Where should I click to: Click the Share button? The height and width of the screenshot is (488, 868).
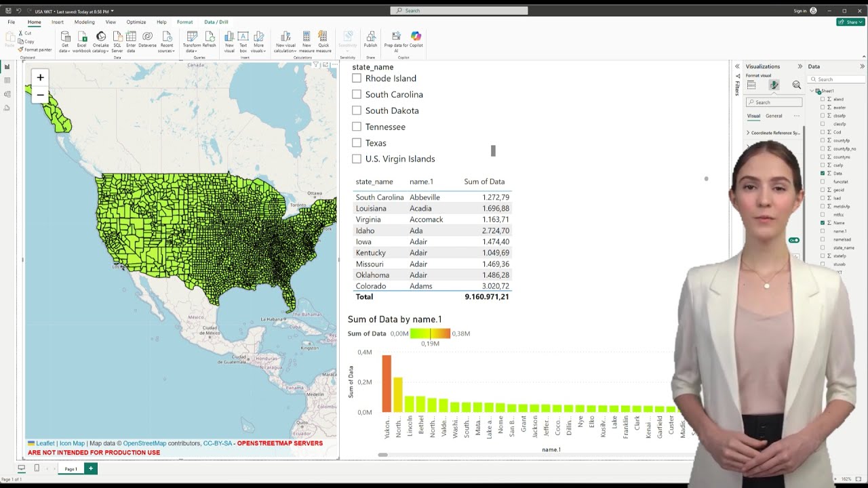click(x=850, y=22)
